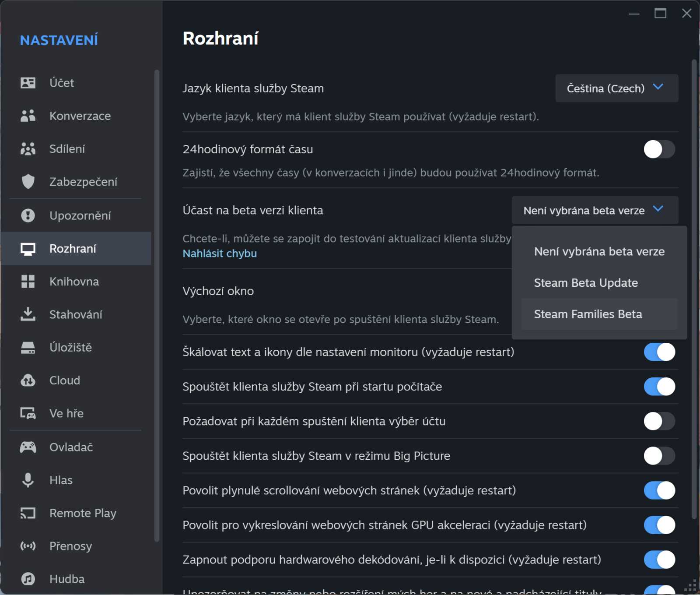Click the Úložiště drive icon
The height and width of the screenshot is (595, 700).
tap(28, 348)
